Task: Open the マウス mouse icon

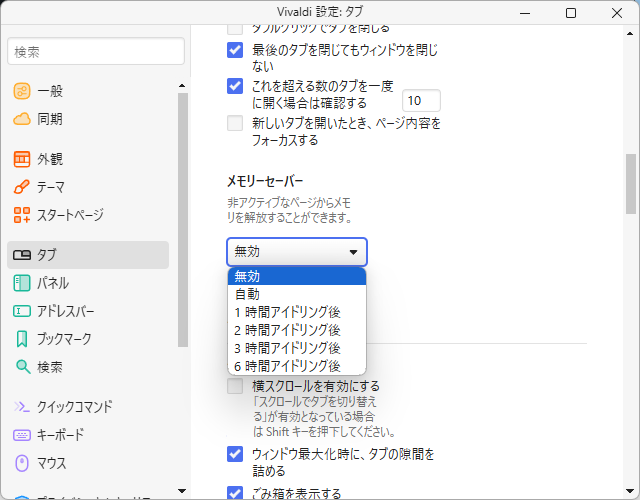Action: [22, 463]
